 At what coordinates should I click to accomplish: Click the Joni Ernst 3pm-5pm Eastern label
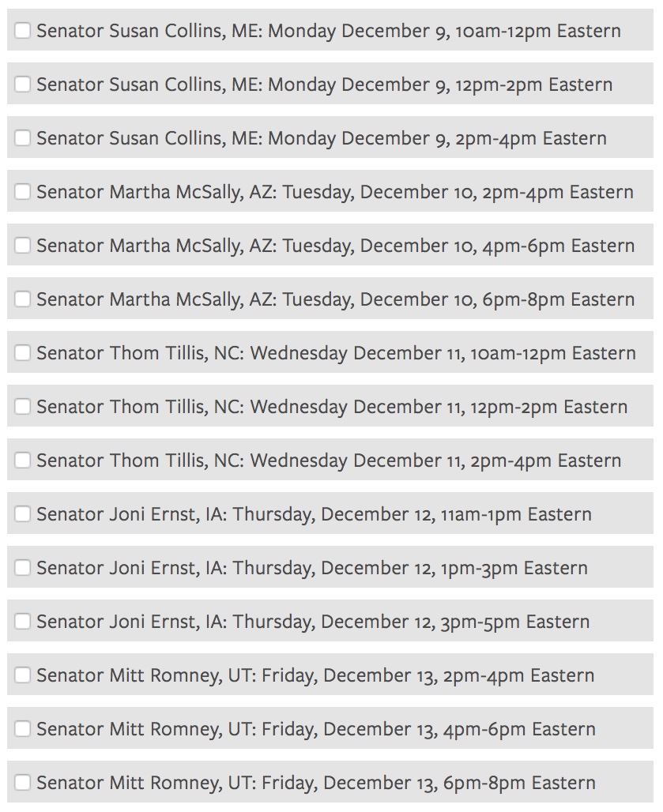[313, 622]
